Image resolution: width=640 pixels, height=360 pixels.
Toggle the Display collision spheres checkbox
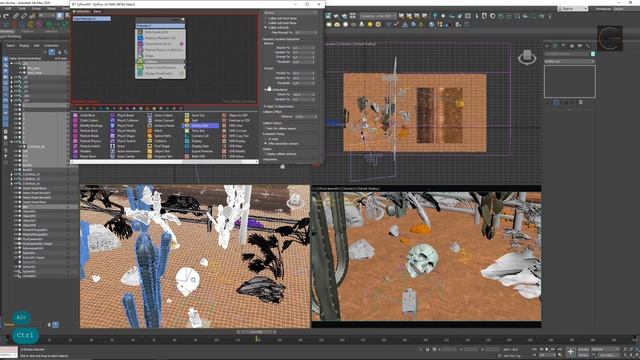coord(280,154)
